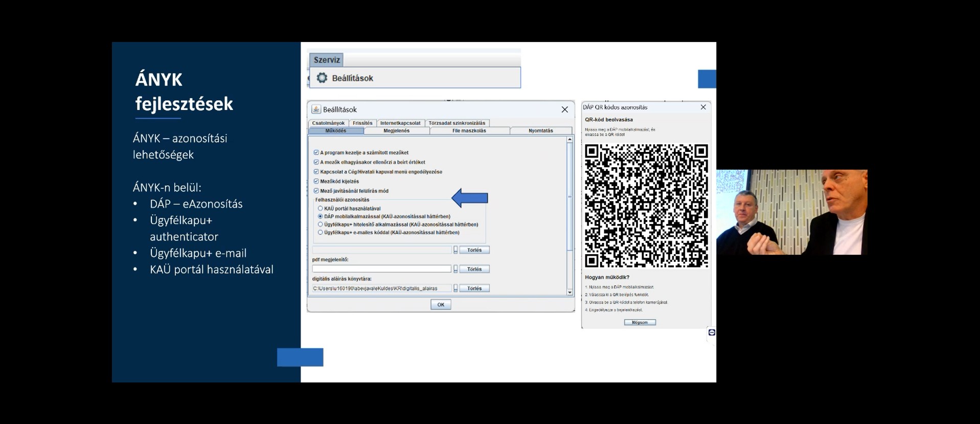Click Mégsem to cancel QR identification
The height and width of the screenshot is (424, 980).
[x=640, y=322]
